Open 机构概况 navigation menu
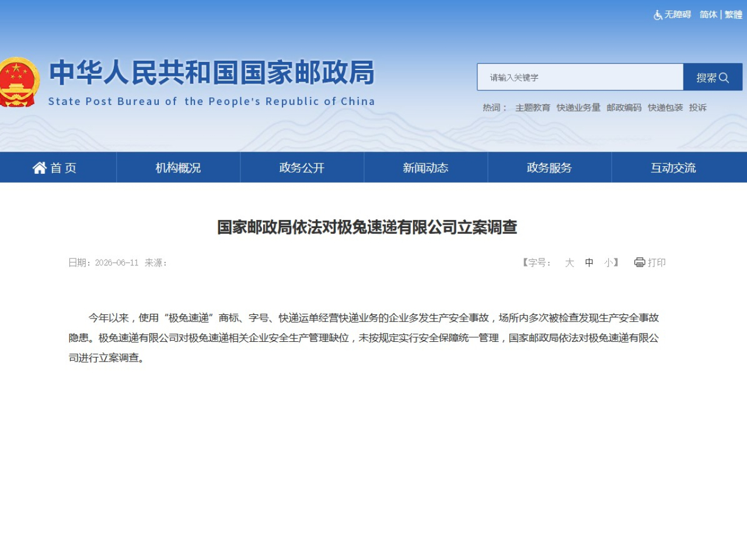Viewport: 747px width, 560px height. (x=178, y=168)
